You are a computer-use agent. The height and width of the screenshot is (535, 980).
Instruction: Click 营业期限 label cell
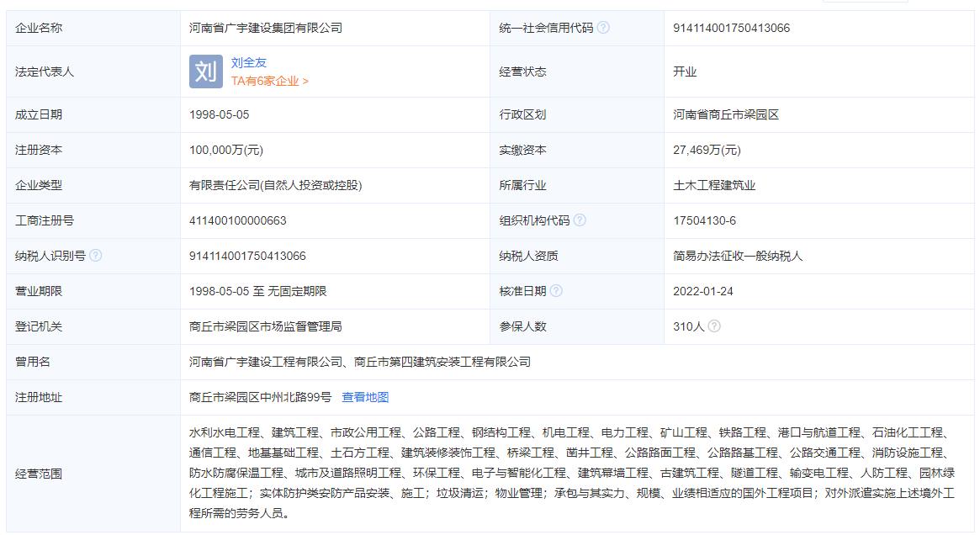click(93, 291)
